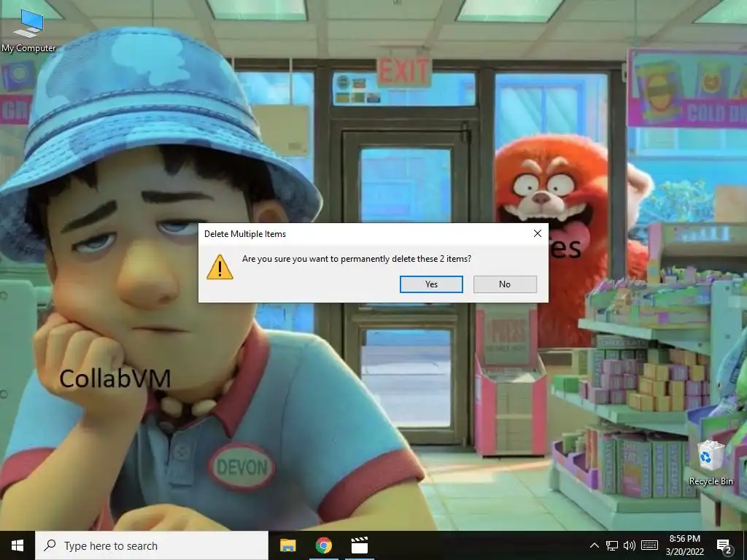Show hidden system tray icons

pos(594,545)
